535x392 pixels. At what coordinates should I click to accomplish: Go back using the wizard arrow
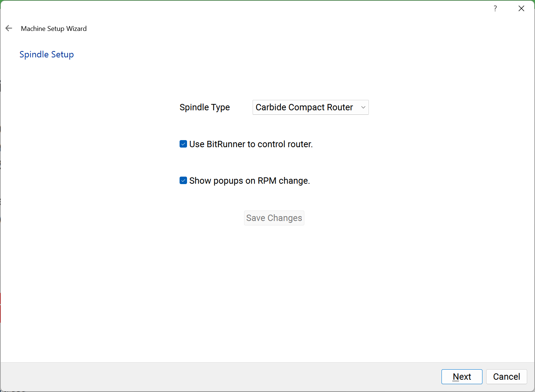click(x=9, y=28)
